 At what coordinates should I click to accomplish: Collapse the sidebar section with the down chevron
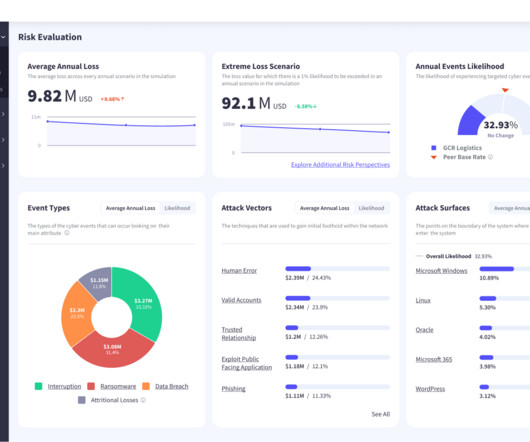tap(3, 37)
